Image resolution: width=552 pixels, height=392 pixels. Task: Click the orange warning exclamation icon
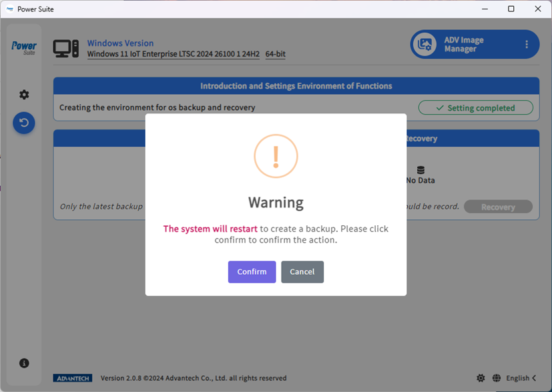276,156
